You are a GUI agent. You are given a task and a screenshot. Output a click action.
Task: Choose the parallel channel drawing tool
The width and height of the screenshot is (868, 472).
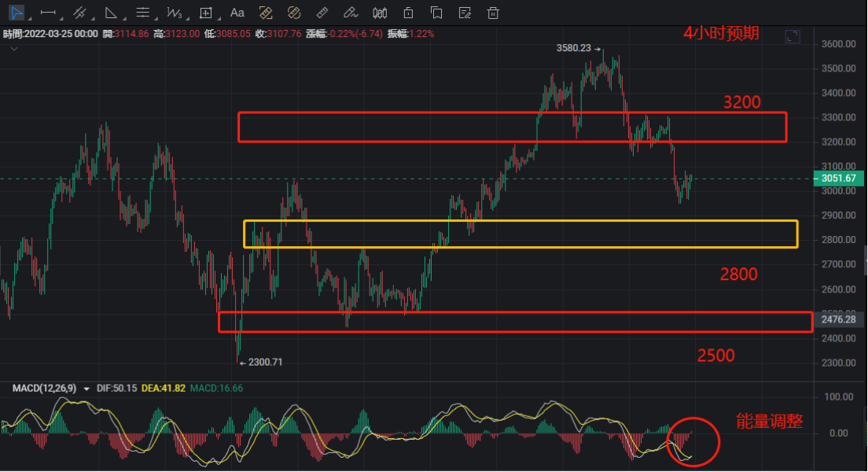click(79, 13)
